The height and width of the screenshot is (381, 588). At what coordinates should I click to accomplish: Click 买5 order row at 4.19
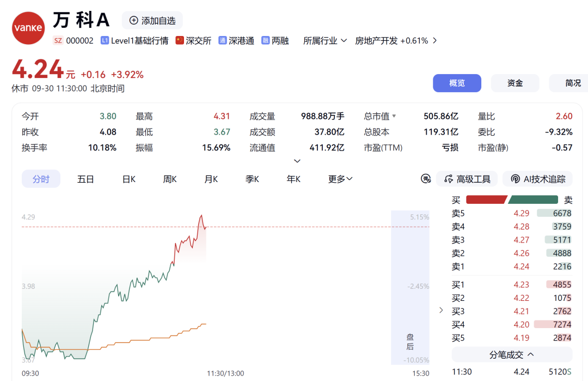pyautogui.click(x=511, y=337)
